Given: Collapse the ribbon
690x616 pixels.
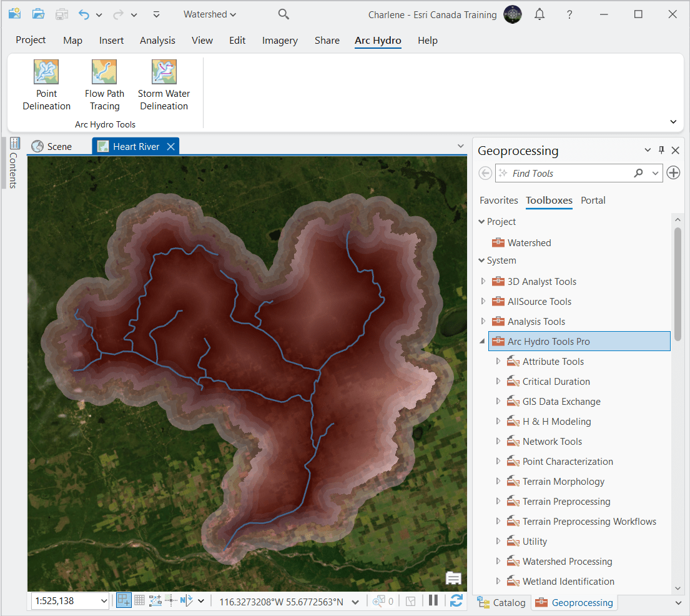Looking at the screenshot, I should click(x=673, y=122).
